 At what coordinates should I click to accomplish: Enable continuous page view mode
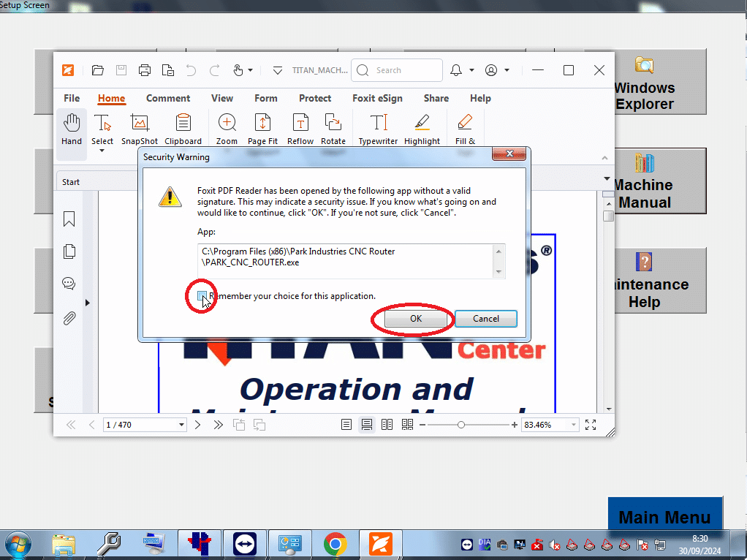(367, 425)
